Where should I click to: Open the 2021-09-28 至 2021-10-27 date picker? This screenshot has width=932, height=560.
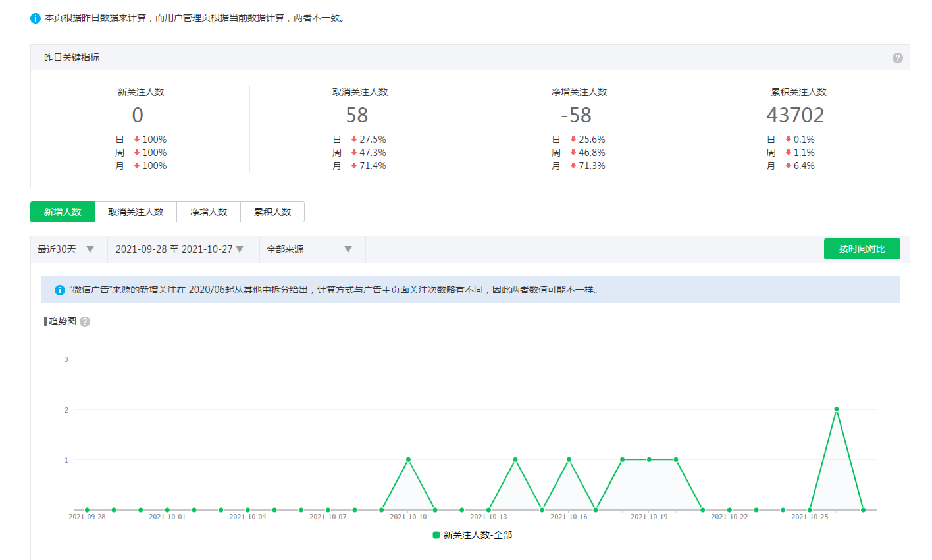179,249
